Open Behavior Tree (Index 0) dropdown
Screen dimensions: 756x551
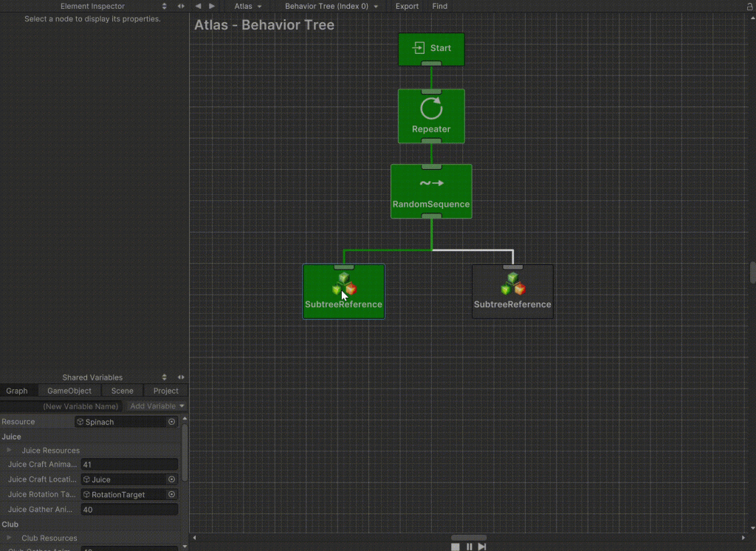point(331,6)
